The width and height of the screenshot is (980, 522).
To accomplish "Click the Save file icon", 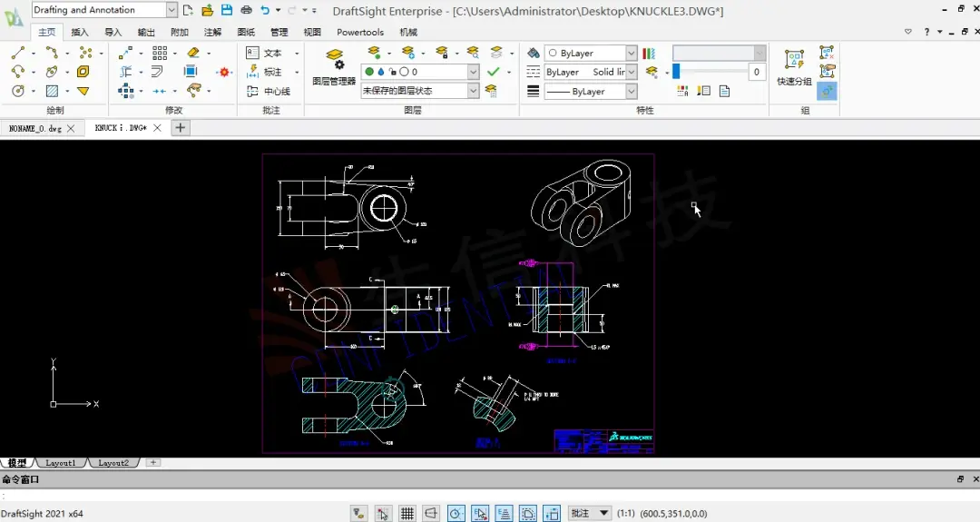I will 227,10.
